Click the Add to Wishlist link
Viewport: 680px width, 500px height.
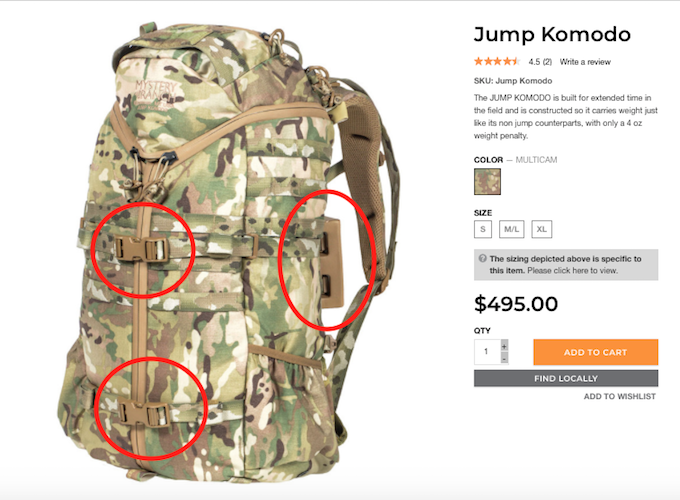[x=619, y=396]
